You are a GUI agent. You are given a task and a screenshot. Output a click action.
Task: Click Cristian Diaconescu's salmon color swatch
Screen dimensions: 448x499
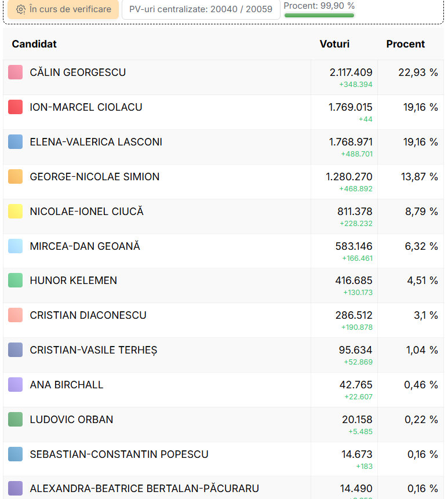click(x=16, y=315)
